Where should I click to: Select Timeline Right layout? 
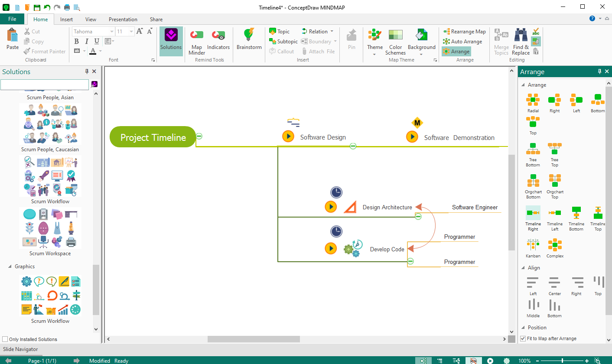(533, 219)
